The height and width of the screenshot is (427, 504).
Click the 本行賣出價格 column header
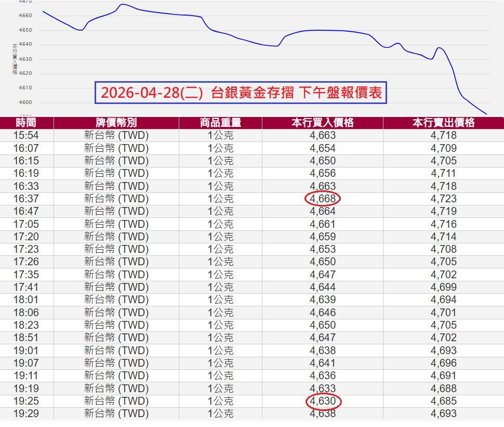(x=443, y=123)
